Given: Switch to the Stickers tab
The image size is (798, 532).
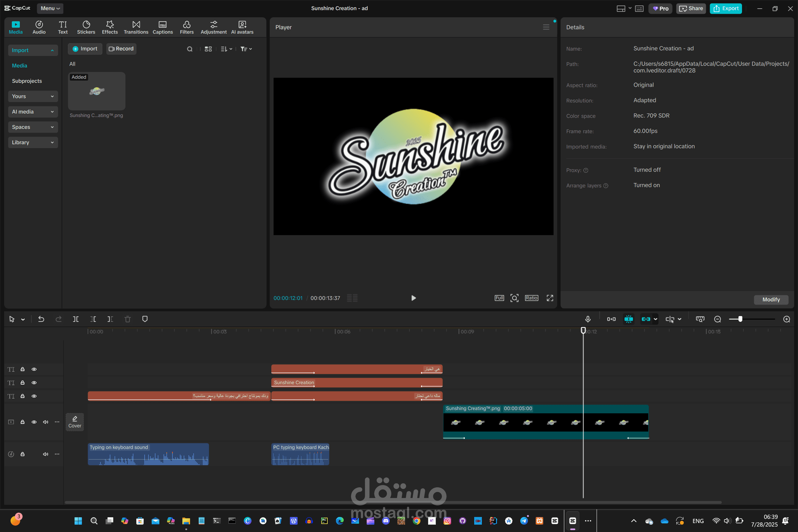Looking at the screenshot, I should point(86,27).
